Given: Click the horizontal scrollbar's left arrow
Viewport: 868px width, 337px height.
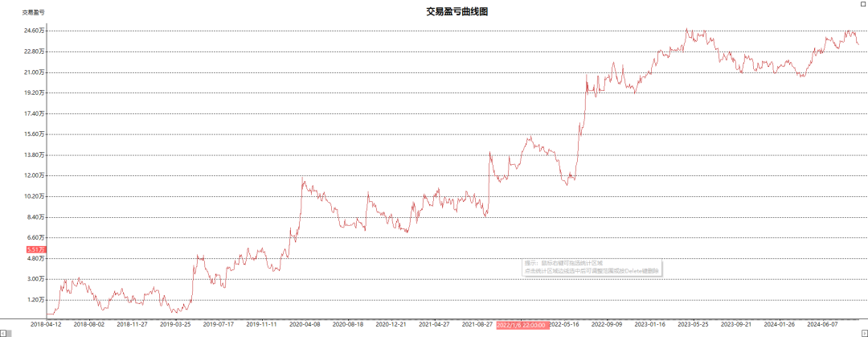Looking at the screenshot, I should tap(3, 333).
